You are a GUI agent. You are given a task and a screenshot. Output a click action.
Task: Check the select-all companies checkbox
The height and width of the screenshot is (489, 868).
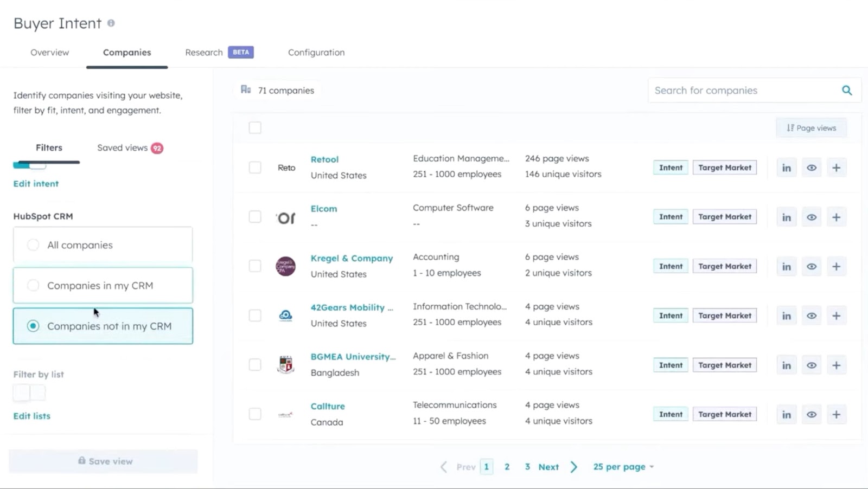255,128
